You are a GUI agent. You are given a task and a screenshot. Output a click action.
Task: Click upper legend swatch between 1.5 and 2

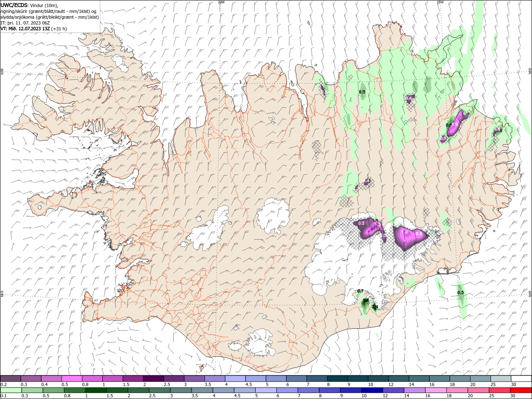click(133, 379)
